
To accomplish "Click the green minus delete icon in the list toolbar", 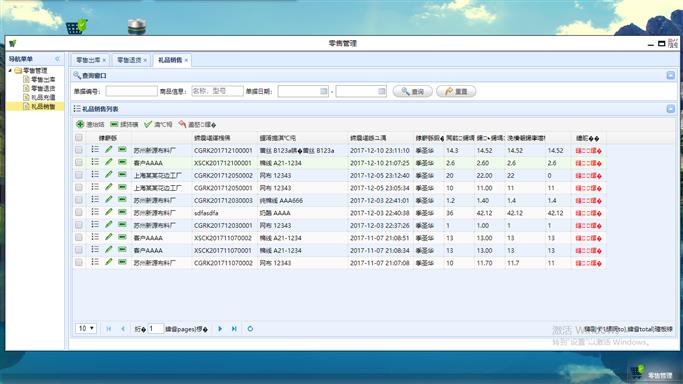I will [x=114, y=125].
